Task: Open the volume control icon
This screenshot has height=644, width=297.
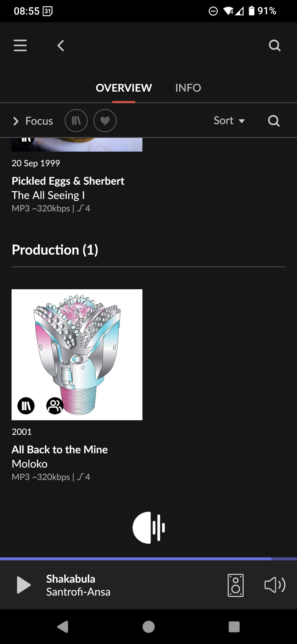Action: tap(275, 585)
